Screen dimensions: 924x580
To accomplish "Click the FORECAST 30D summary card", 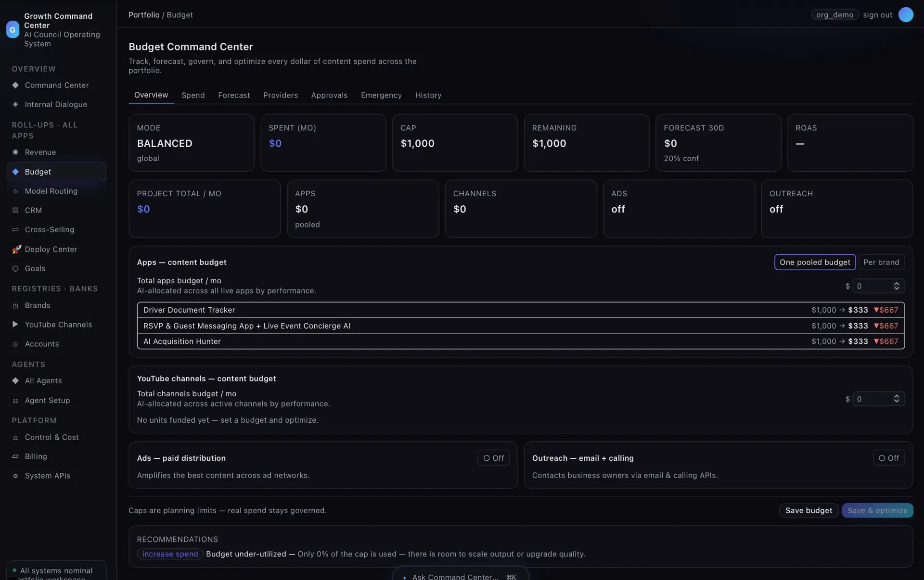I will click(718, 143).
